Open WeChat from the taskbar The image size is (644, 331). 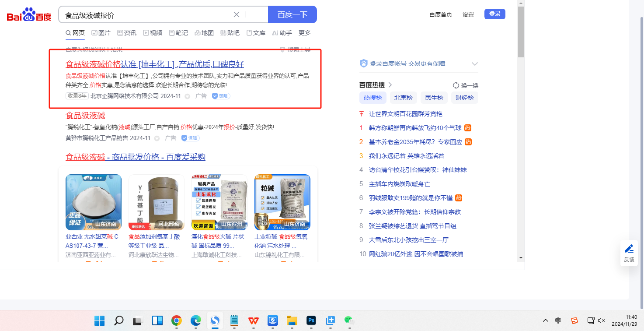coord(348,320)
